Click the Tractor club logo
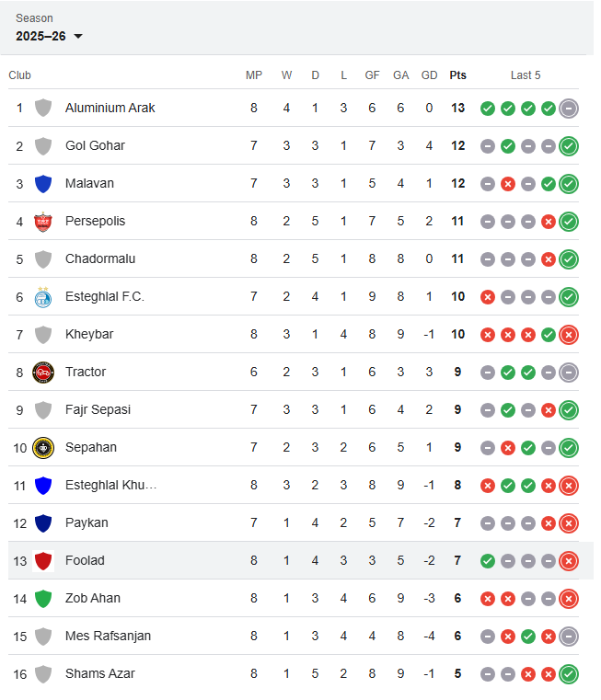Image resolution: width=601 pixels, height=700 pixels. tap(42, 372)
